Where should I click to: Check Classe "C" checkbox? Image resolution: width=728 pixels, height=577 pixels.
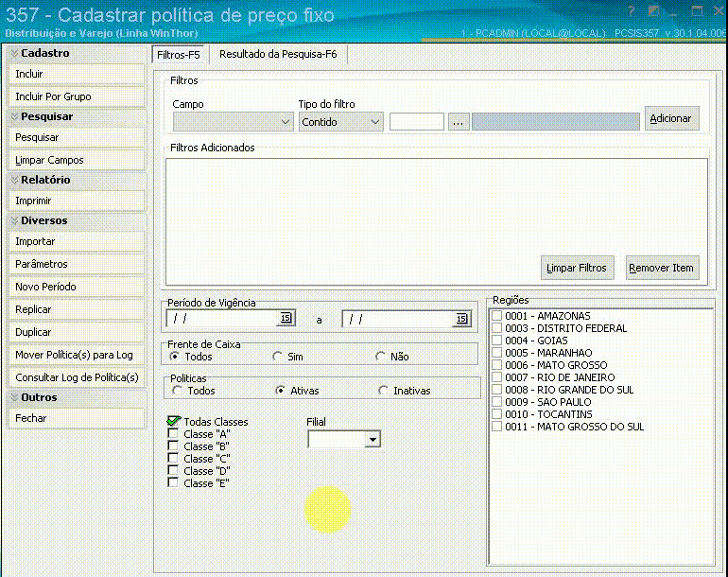point(173,458)
